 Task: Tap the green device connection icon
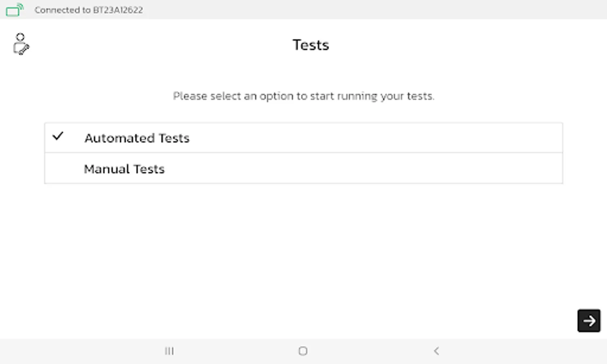pyautogui.click(x=15, y=10)
